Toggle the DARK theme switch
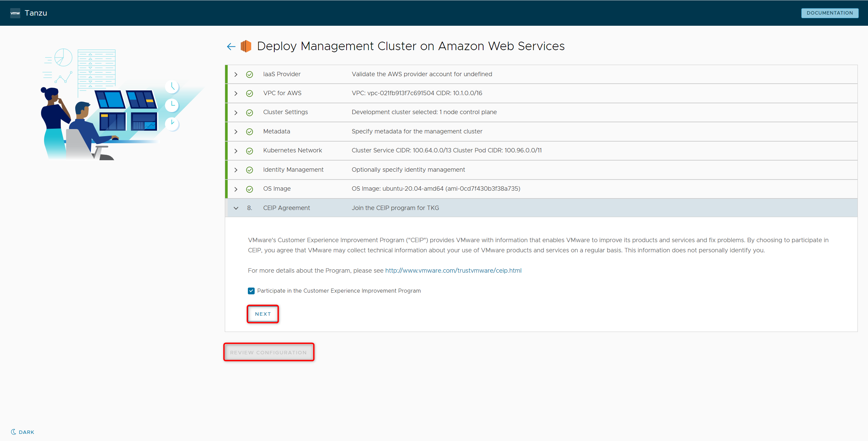868x441 pixels. pos(26,432)
